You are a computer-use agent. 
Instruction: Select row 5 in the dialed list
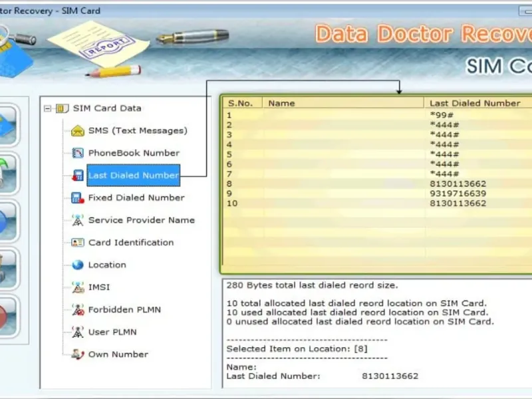[x=378, y=154]
